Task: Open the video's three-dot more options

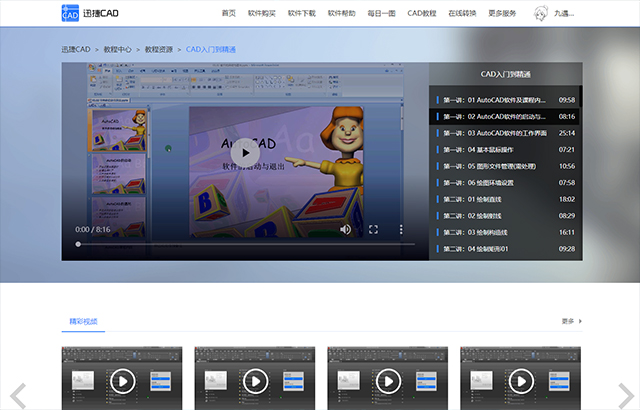Action: click(401, 230)
